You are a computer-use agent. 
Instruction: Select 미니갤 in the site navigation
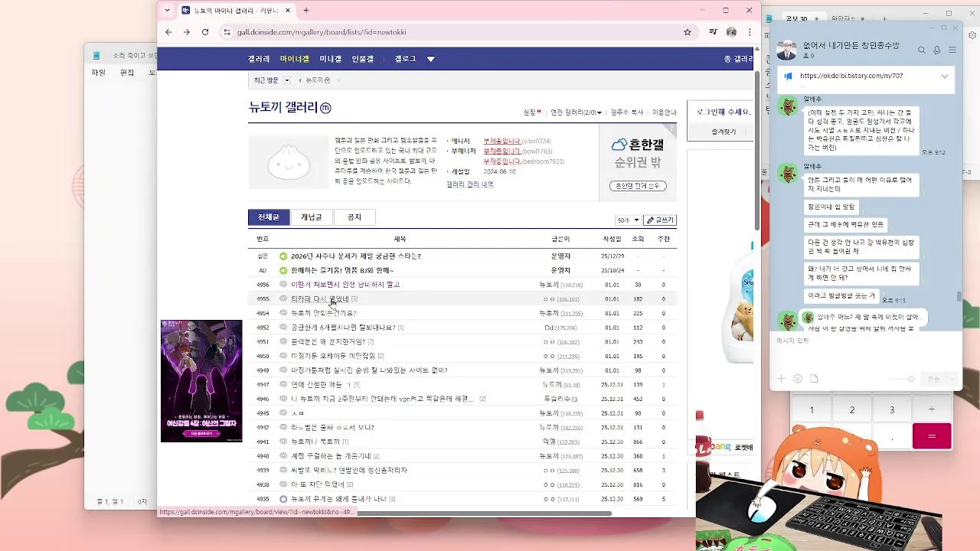point(331,59)
